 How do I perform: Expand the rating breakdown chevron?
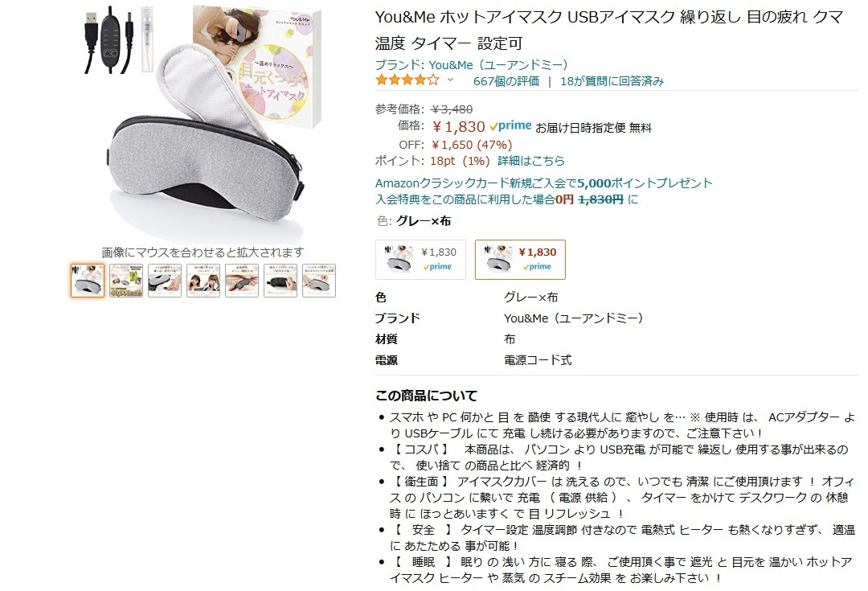coord(451,81)
